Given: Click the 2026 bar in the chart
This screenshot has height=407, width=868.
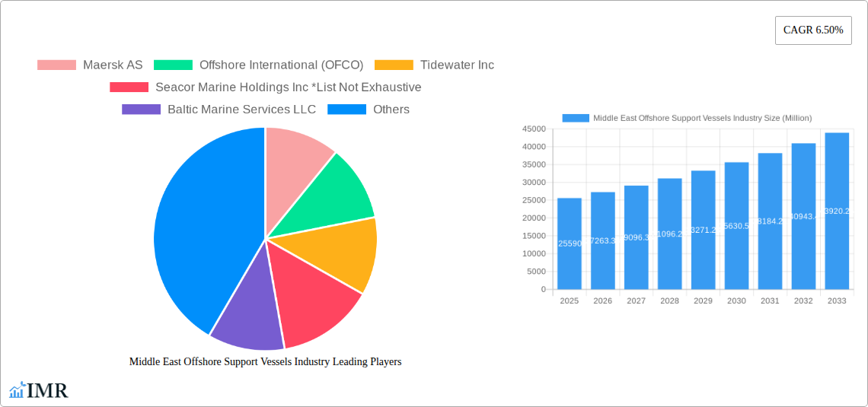Looking at the screenshot, I should click(603, 240).
